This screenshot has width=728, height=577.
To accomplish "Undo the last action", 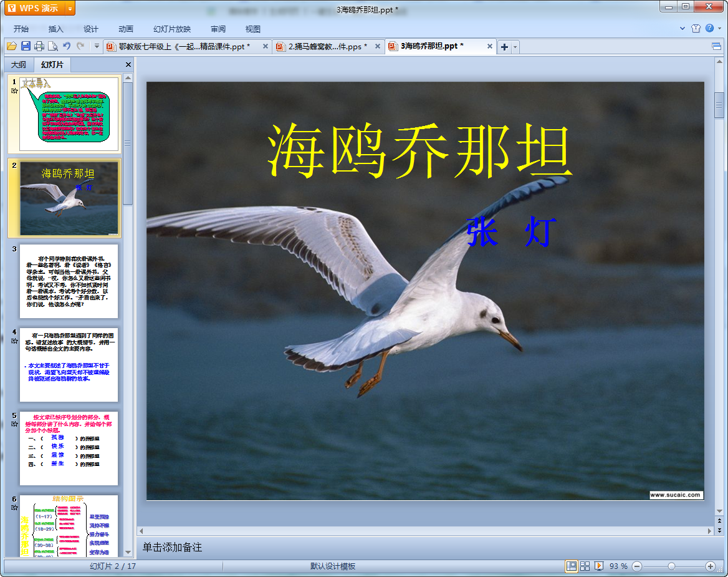I will point(67,46).
